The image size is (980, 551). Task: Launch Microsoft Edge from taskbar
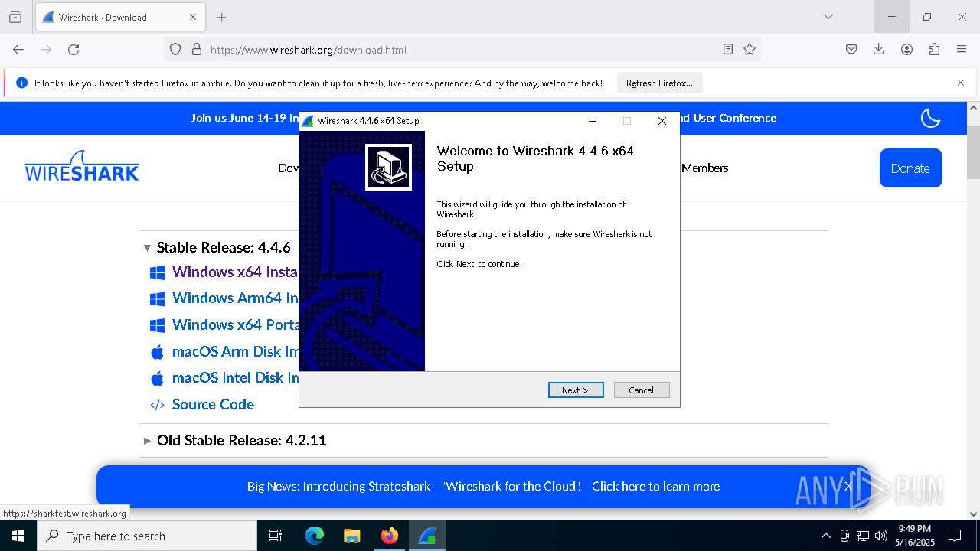(314, 536)
